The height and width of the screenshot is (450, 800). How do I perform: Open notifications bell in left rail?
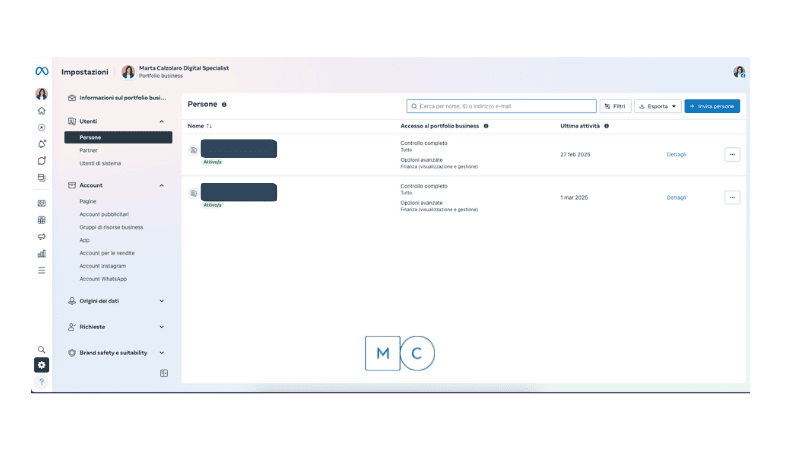tap(41, 144)
